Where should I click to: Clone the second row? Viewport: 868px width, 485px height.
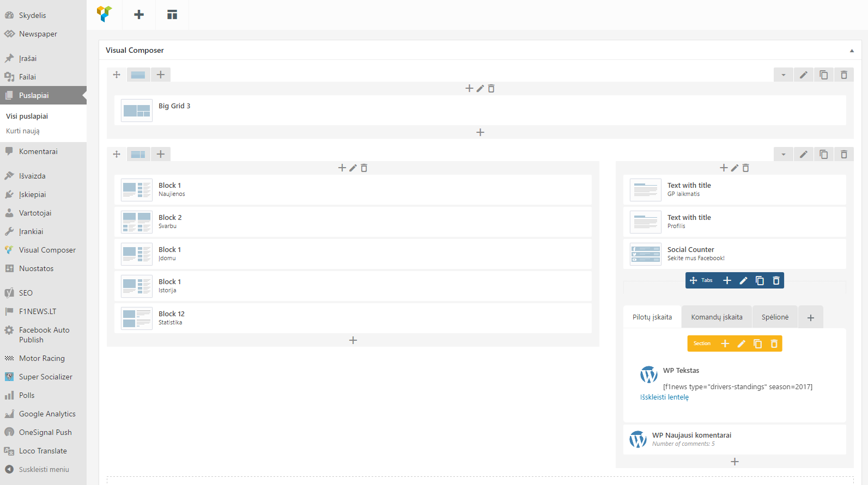(824, 155)
